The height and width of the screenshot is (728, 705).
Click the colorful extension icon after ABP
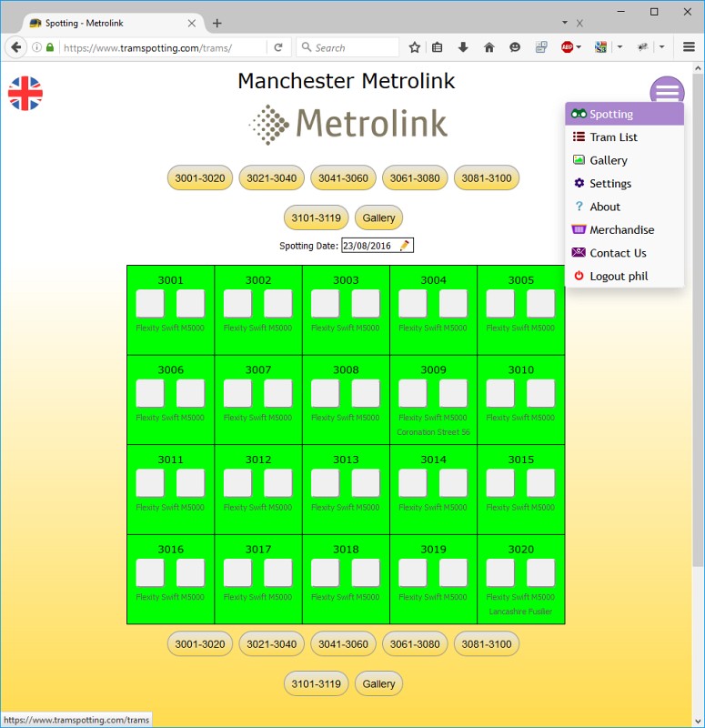(x=600, y=47)
